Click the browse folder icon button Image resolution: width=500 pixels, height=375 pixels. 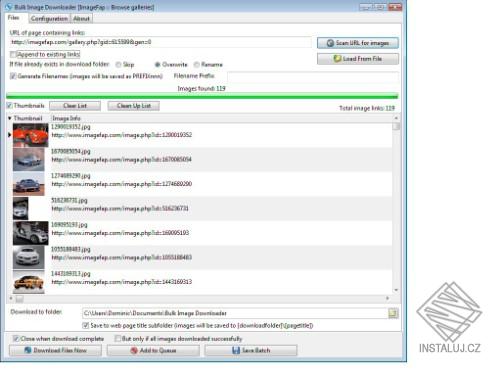(393, 313)
